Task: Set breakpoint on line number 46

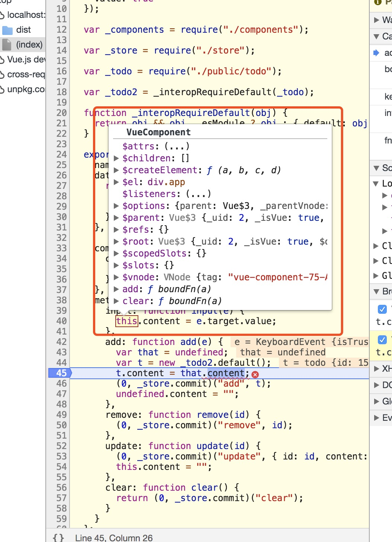Action: pos(61,383)
